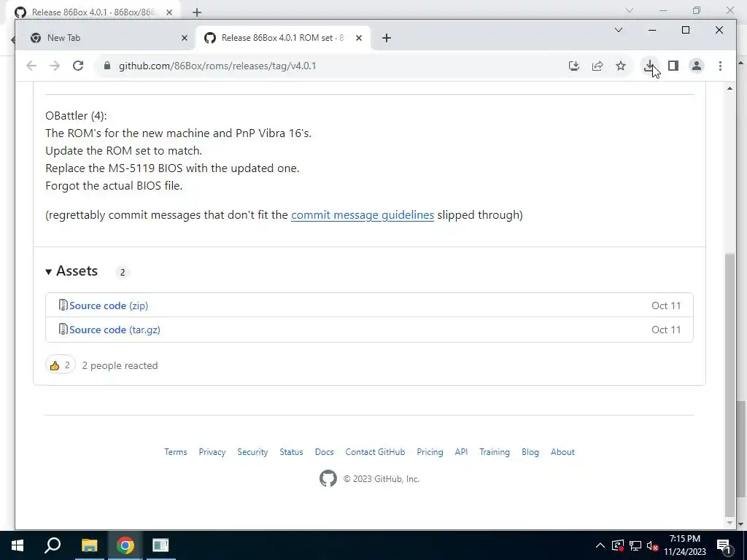
Task: Open Windows taskbar search
Action: point(53,545)
